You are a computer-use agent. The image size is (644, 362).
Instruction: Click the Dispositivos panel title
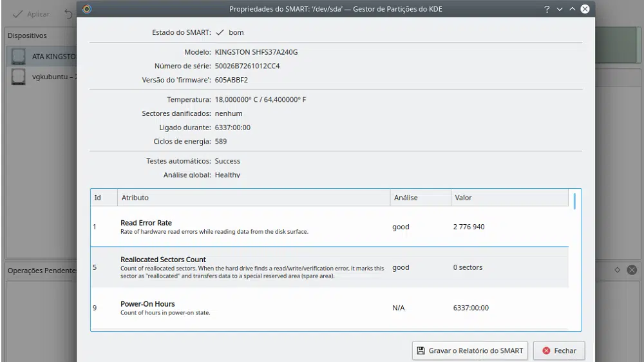[x=27, y=35]
